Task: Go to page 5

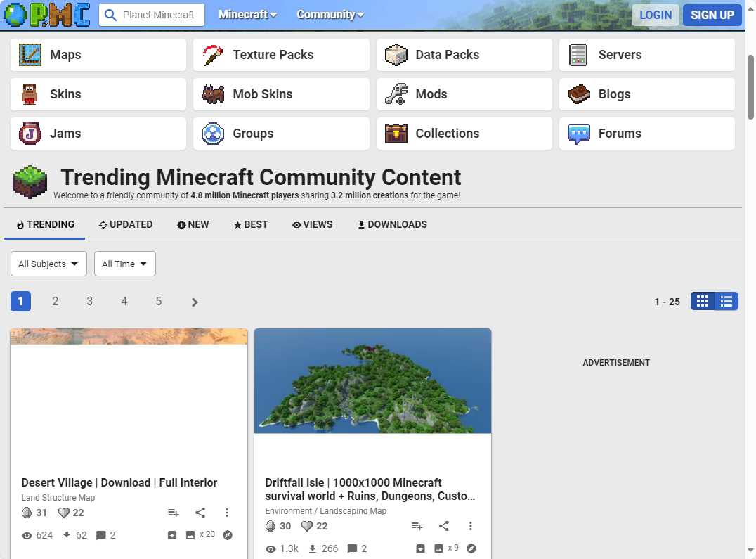Action: click(x=159, y=302)
